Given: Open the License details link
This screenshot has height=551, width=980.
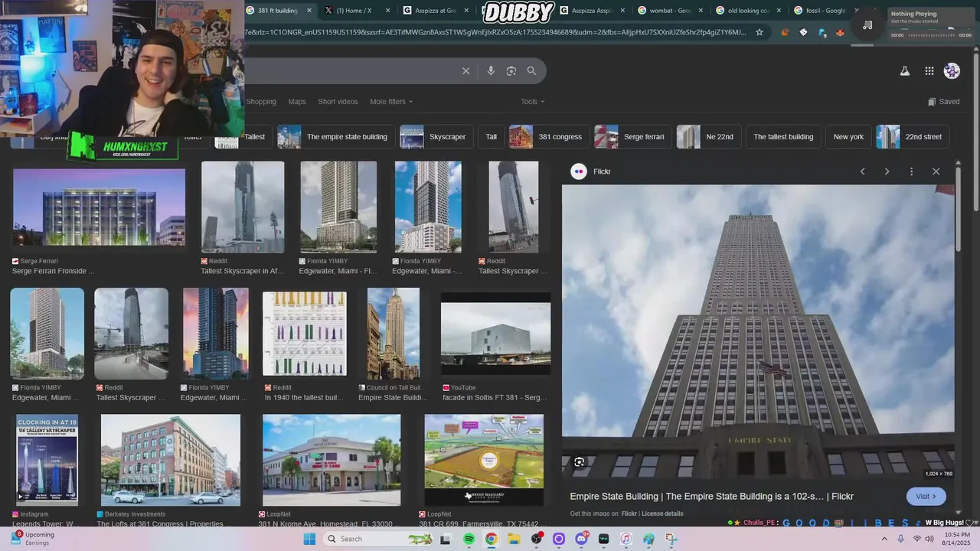Looking at the screenshot, I should (662, 514).
